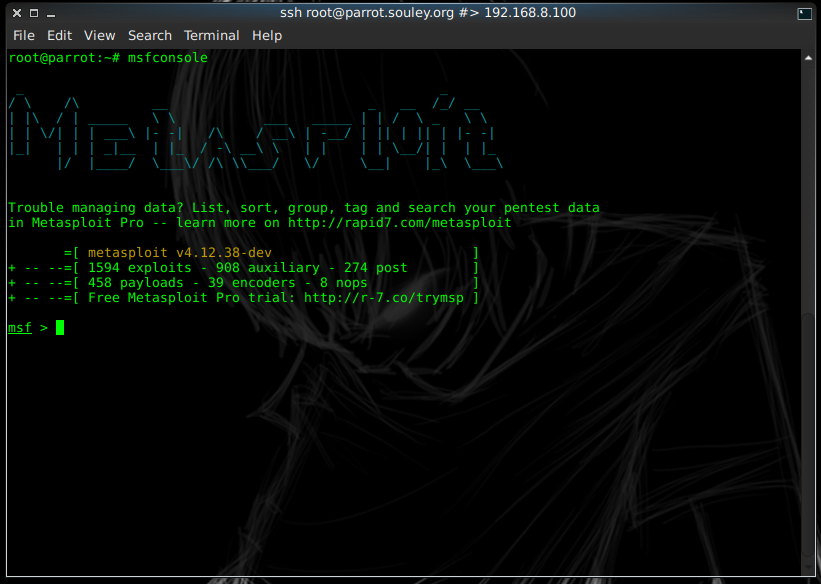Close the terminal window with X icon
The image size is (821, 584).
click(x=17, y=13)
